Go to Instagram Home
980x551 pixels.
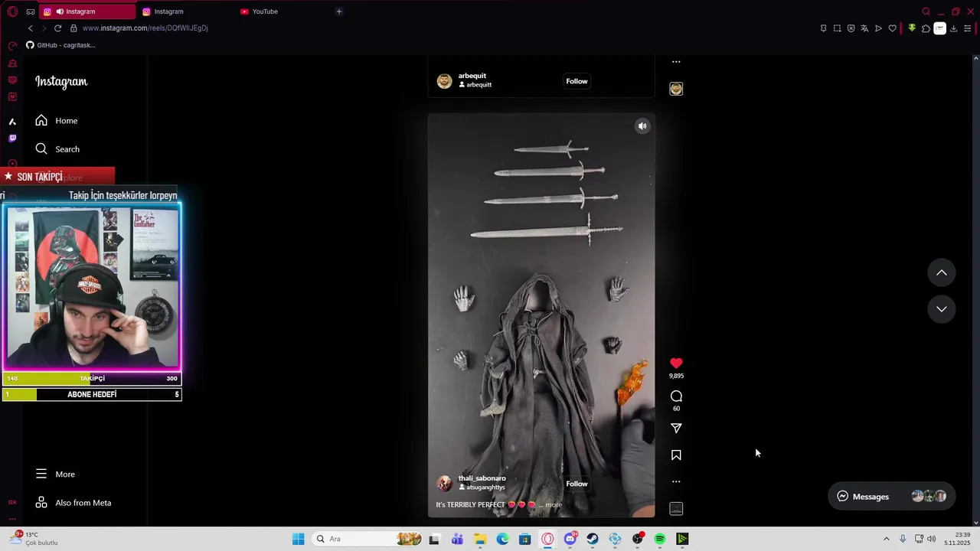57,121
